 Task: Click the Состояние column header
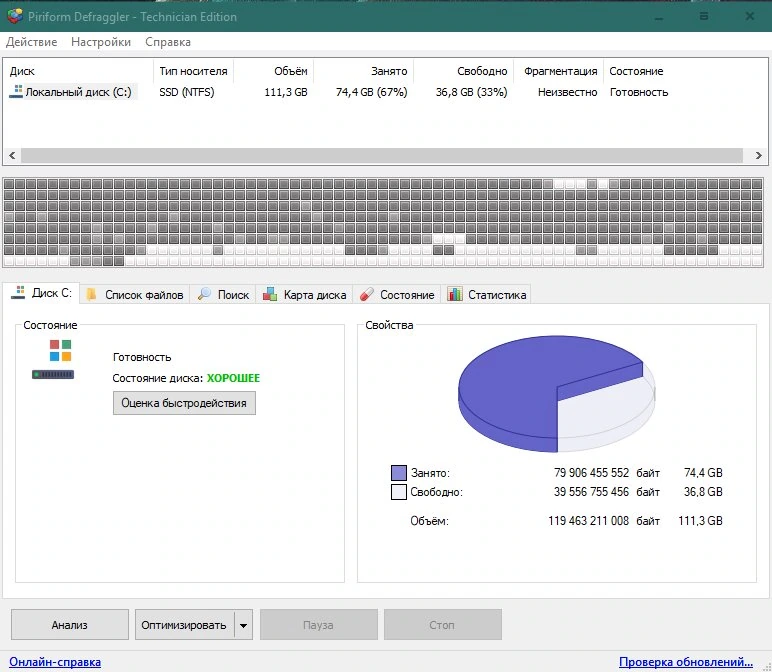coord(636,71)
